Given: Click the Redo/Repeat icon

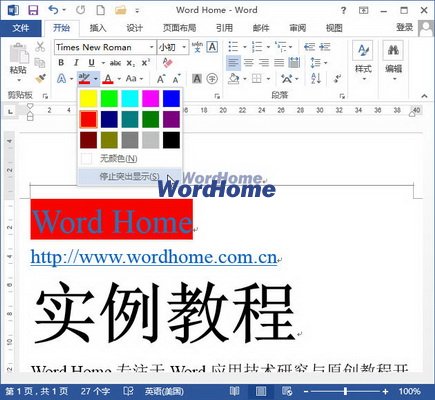Looking at the screenshot, I should [x=81, y=10].
